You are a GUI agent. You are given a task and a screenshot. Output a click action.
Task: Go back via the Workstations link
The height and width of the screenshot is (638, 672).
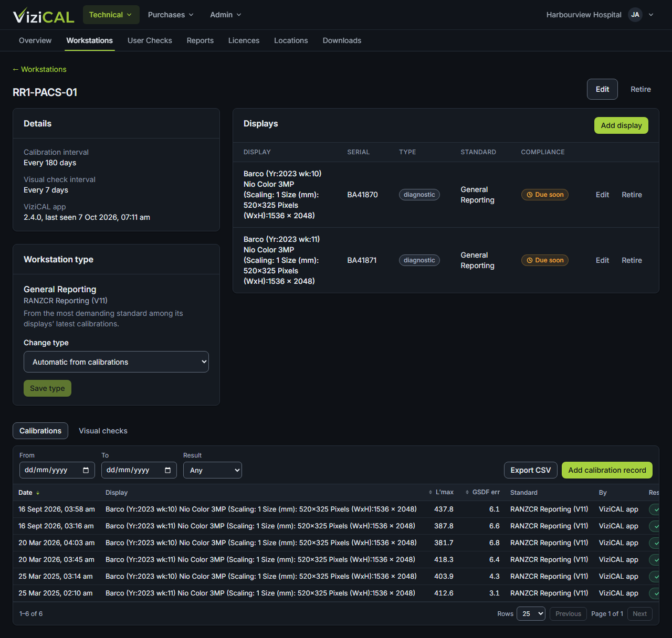[39, 69]
